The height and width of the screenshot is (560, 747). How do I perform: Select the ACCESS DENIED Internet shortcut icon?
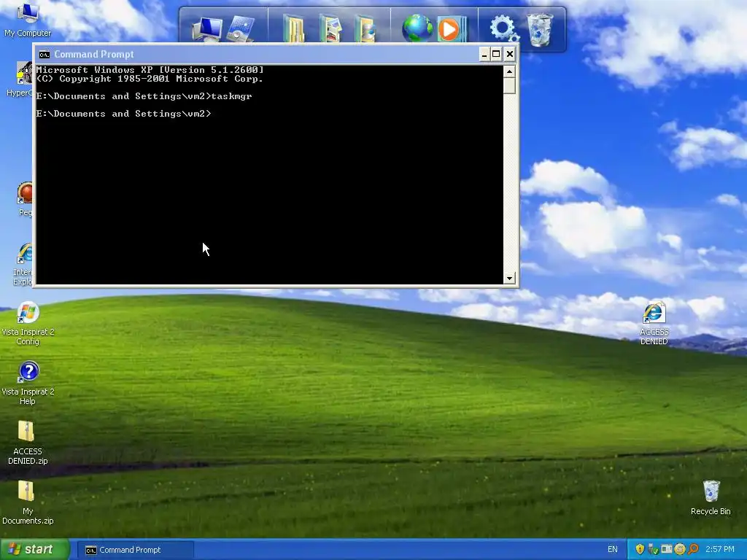(x=654, y=323)
